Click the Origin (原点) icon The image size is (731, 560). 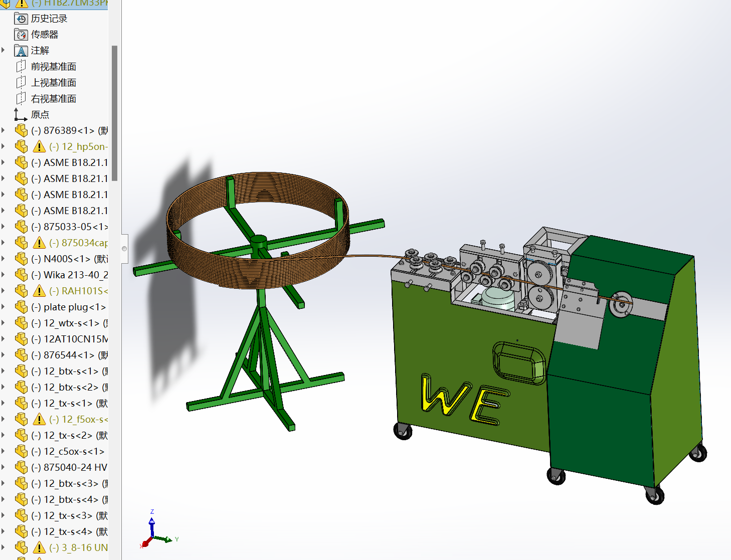pyautogui.click(x=21, y=115)
